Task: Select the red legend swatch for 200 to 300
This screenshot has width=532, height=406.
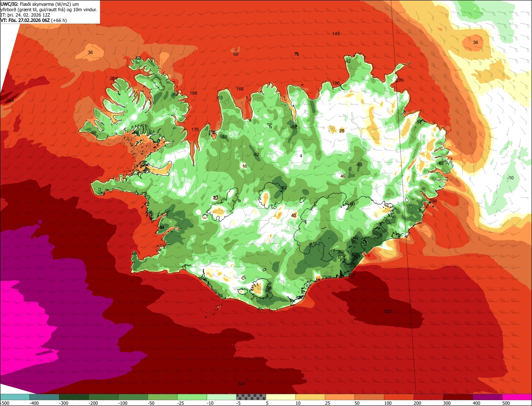Action: tap(428, 397)
